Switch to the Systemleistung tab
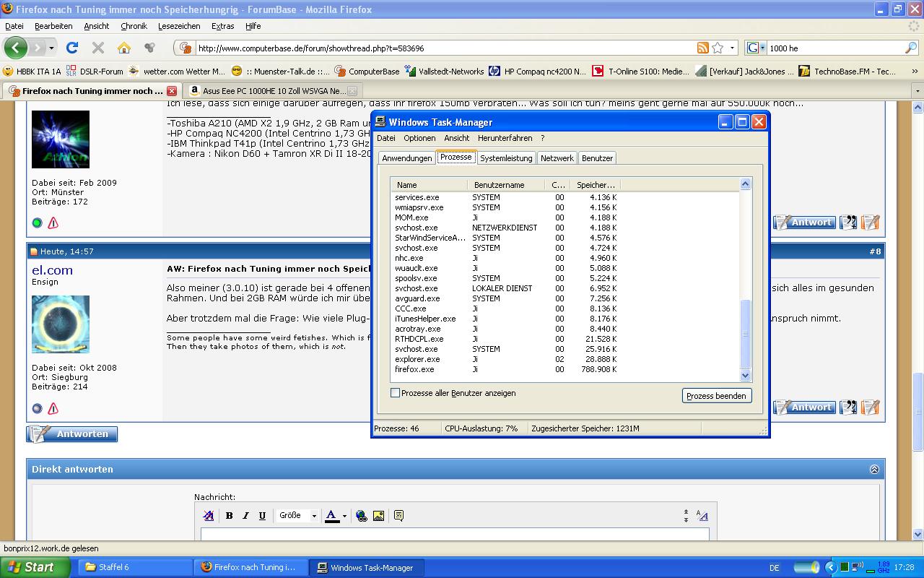 [x=506, y=158]
